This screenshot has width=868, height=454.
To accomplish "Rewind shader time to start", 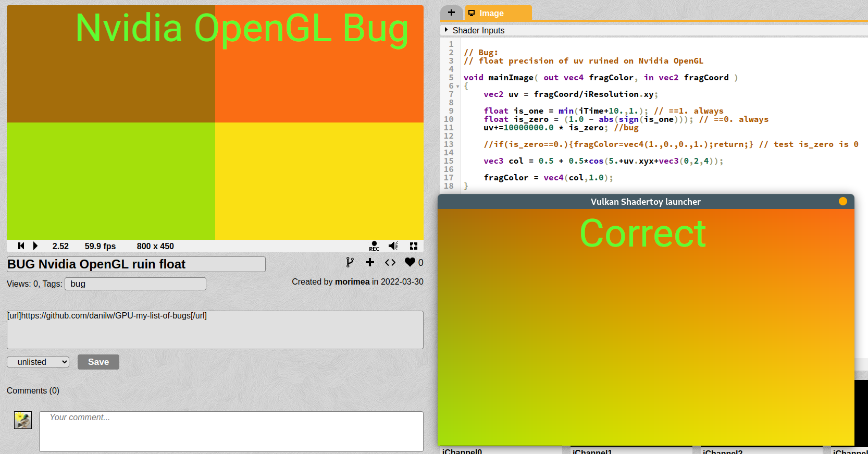I will pos(21,246).
